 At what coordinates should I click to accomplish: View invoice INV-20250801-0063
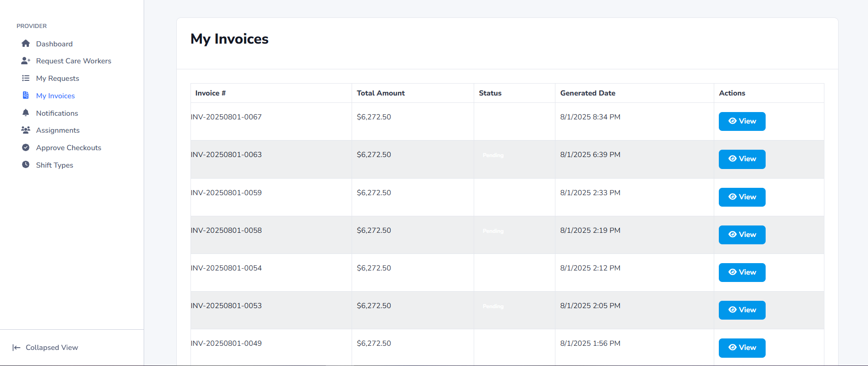point(742,159)
